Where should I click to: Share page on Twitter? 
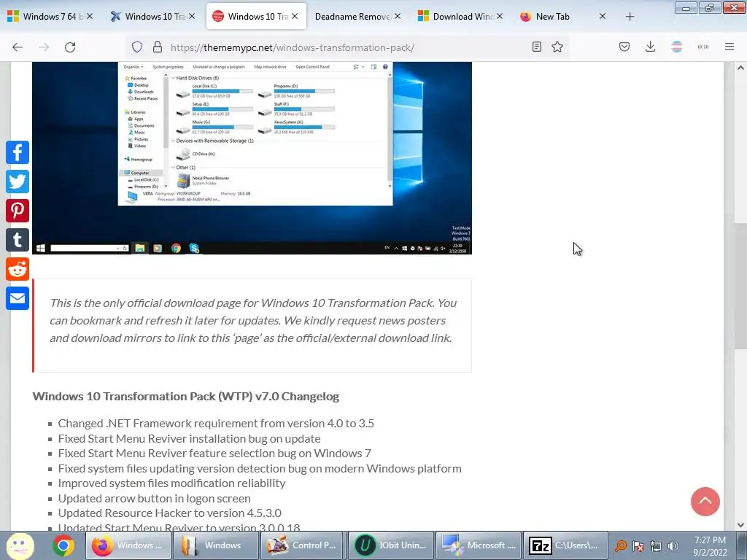click(x=18, y=182)
